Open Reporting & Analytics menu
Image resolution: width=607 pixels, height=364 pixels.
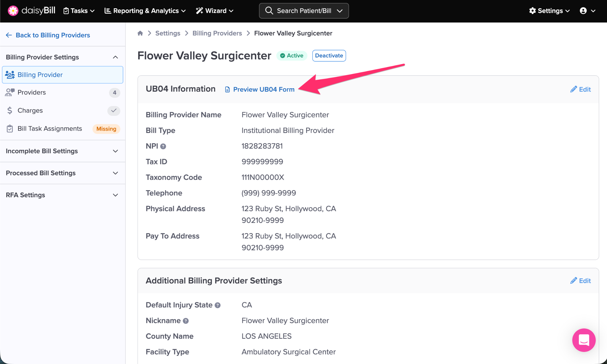[145, 11]
